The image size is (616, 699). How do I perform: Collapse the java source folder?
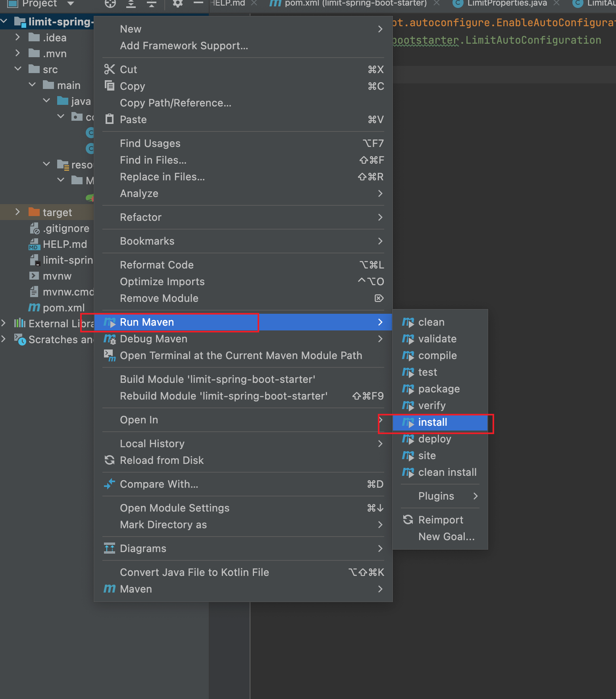(46, 101)
